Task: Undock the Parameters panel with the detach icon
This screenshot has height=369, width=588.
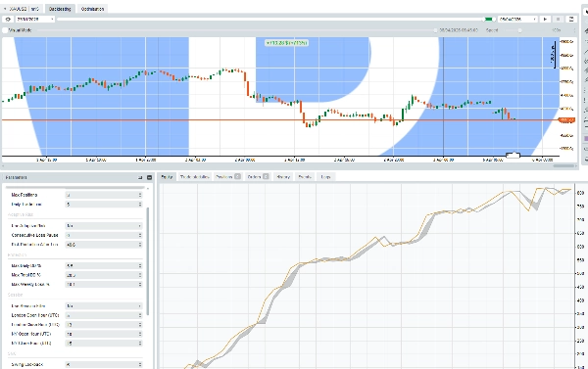Action: 140,177
